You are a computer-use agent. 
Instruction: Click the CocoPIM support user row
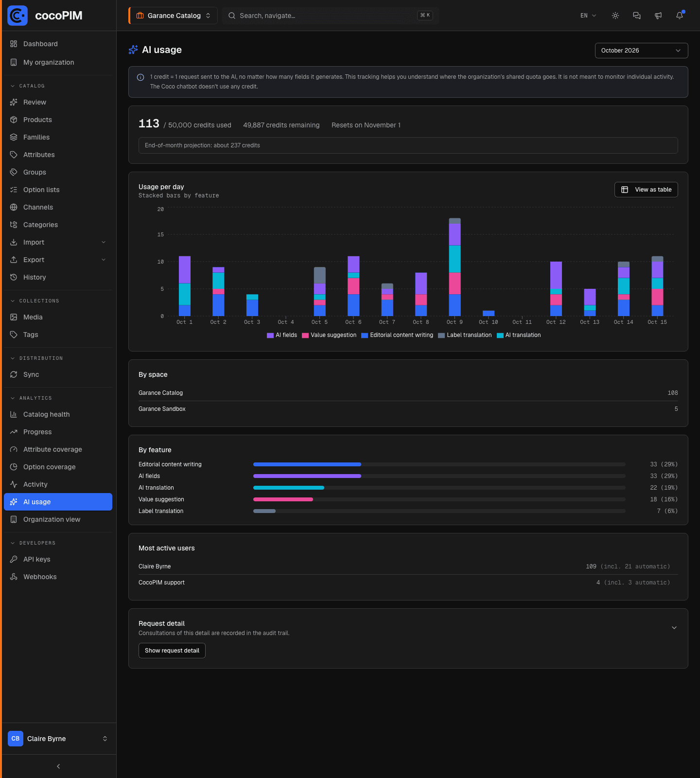(408, 583)
